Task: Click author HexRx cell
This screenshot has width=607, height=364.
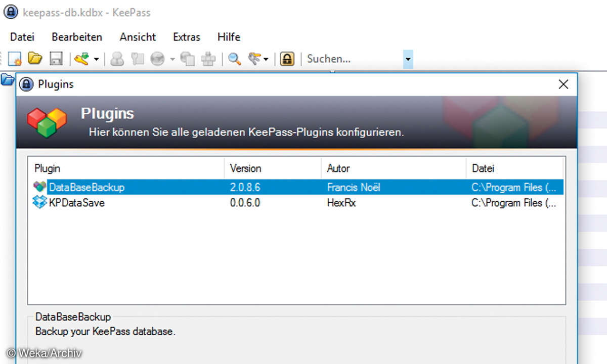Action: coord(341,203)
